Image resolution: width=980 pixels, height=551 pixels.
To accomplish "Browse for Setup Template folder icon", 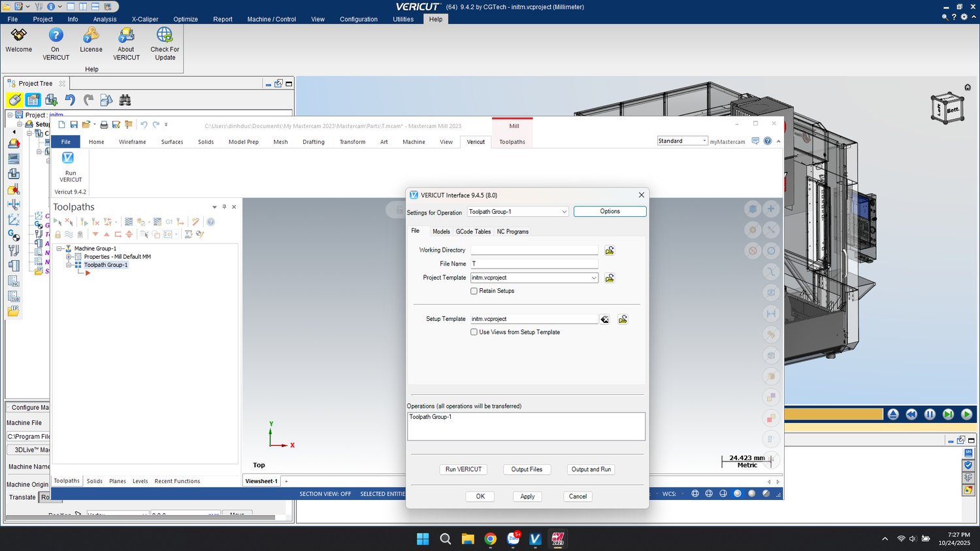I will click(x=623, y=319).
